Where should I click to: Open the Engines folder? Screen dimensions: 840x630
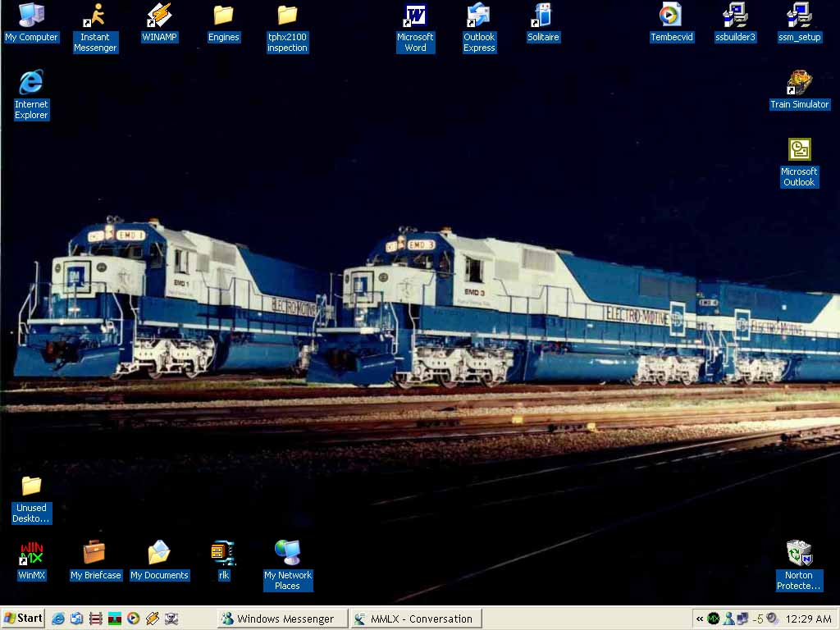click(223, 22)
